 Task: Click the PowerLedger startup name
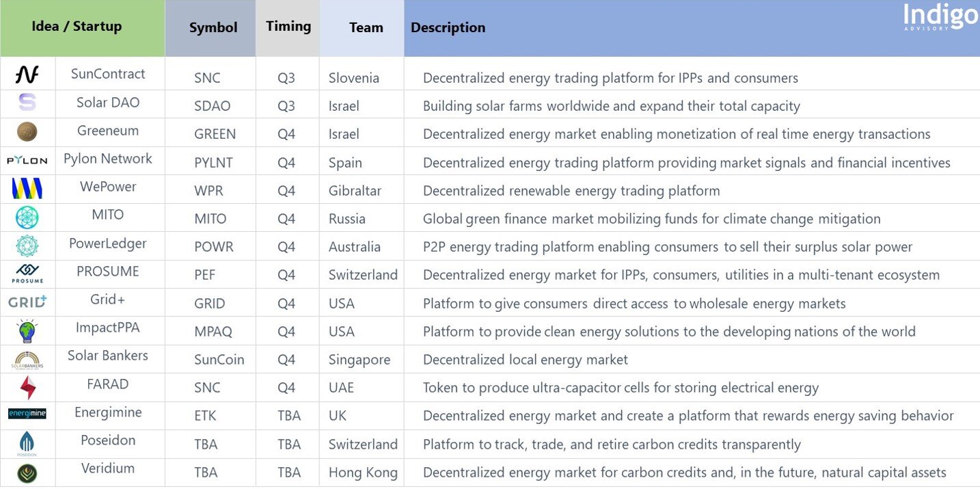pos(108,243)
